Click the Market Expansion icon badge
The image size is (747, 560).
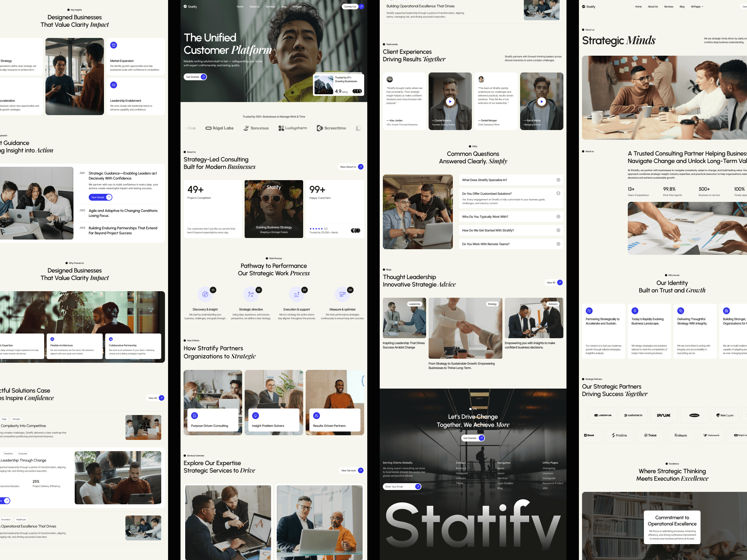pos(113,45)
